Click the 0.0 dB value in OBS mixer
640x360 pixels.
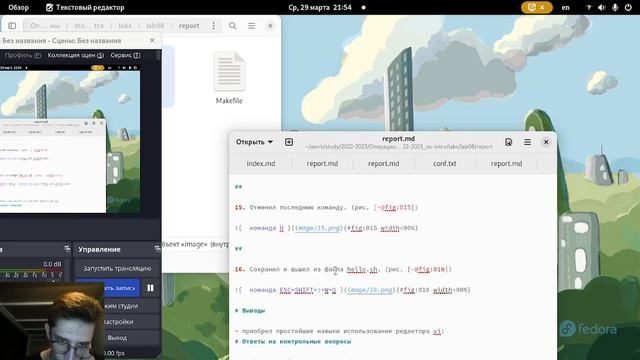coord(52,264)
